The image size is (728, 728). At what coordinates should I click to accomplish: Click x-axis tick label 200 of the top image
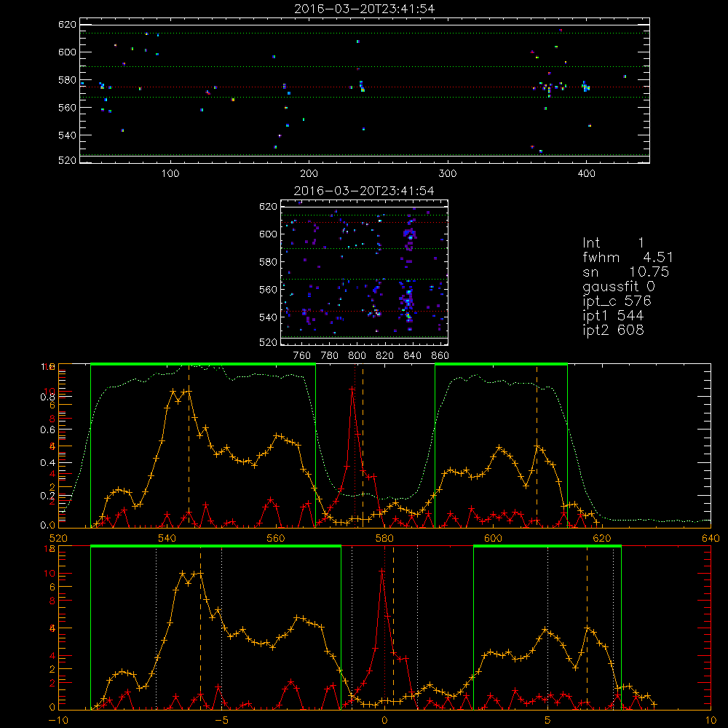pos(309,174)
